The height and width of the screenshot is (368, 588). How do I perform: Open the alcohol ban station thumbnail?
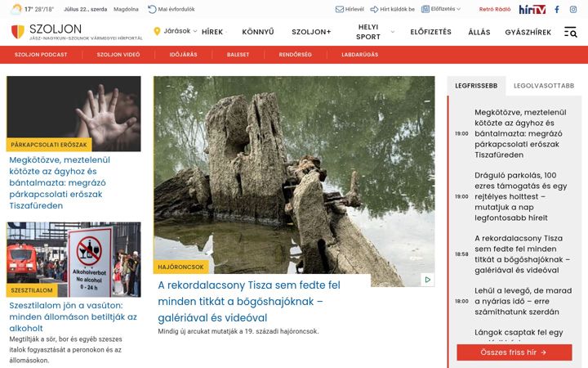tap(73, 259)
